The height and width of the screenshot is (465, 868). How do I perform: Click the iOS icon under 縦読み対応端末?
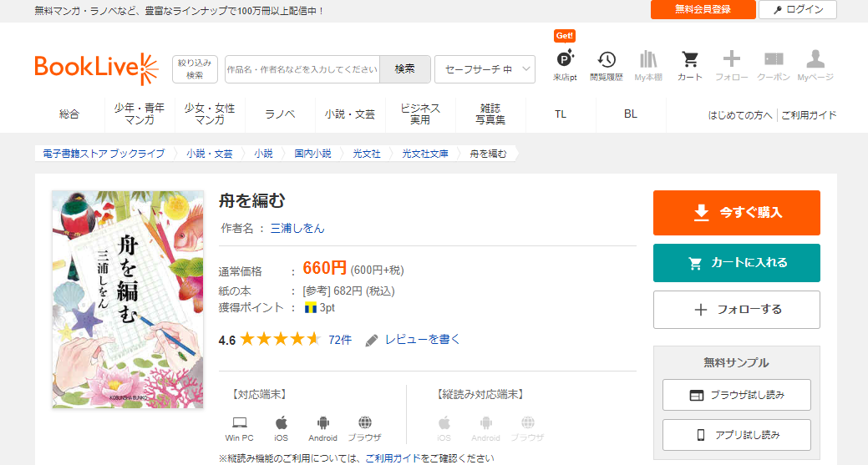pyautogui.click(x=444, y=423)
